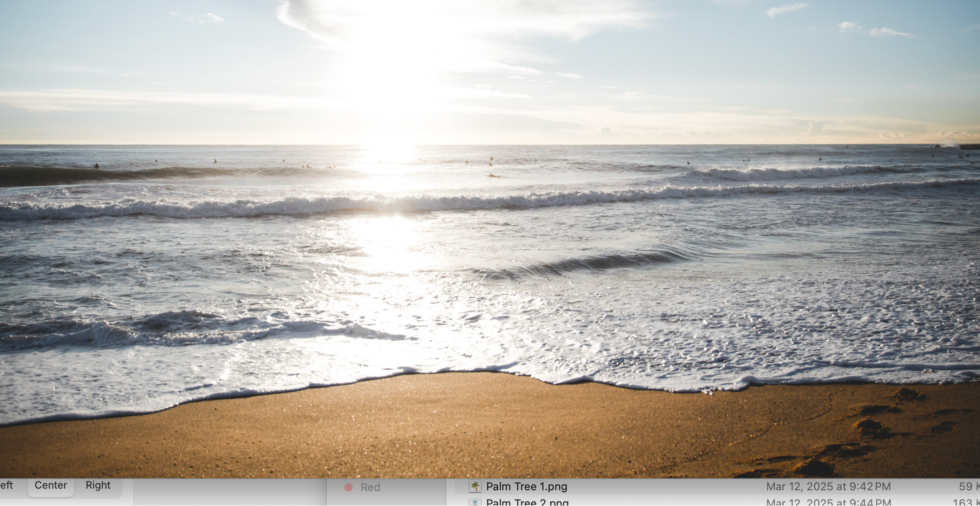Click the 59 KB file size entry
The image size is (980, 506).
969,486
